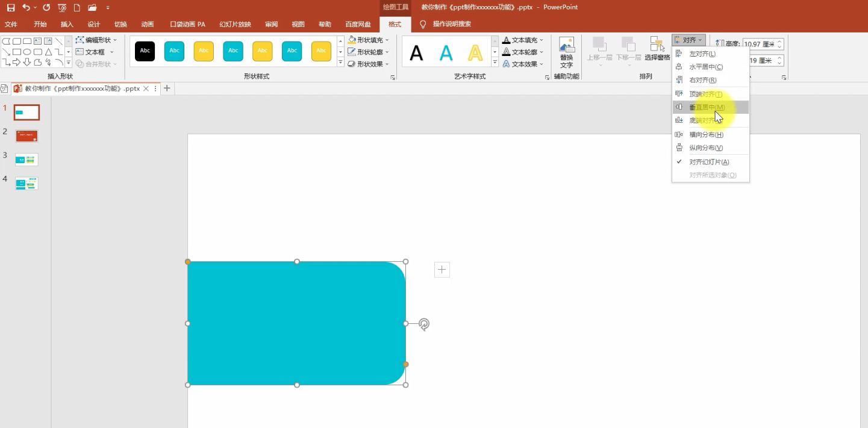Choose 横向分布(H) from align menu

click(711, 134)
